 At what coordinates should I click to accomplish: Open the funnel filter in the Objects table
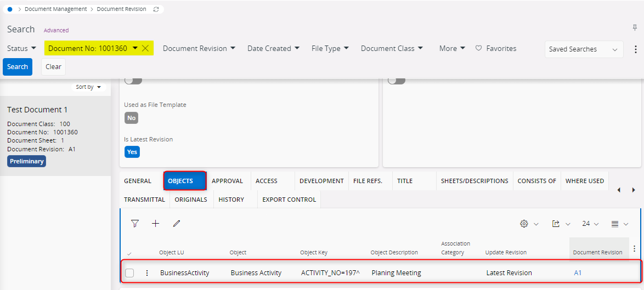135,224
